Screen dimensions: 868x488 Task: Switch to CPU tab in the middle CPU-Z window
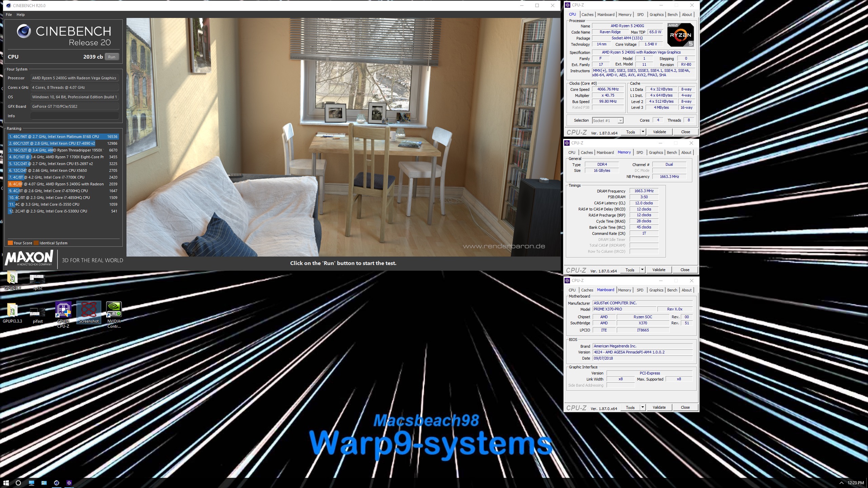coord(572,152)
